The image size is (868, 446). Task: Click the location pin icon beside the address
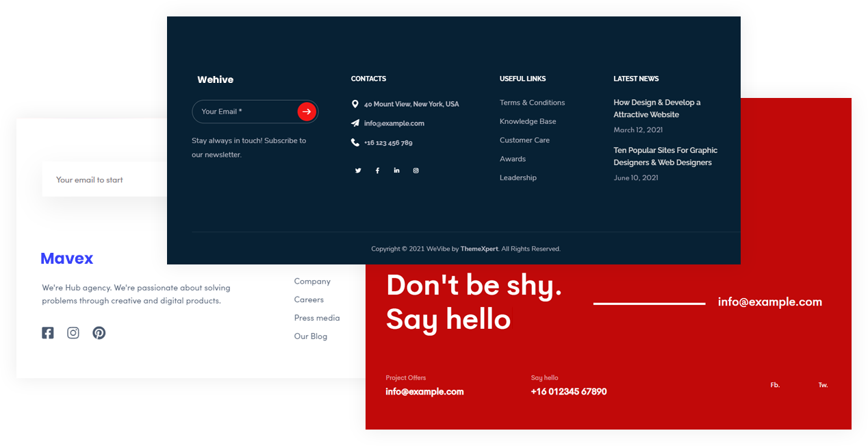coord(355,104)
